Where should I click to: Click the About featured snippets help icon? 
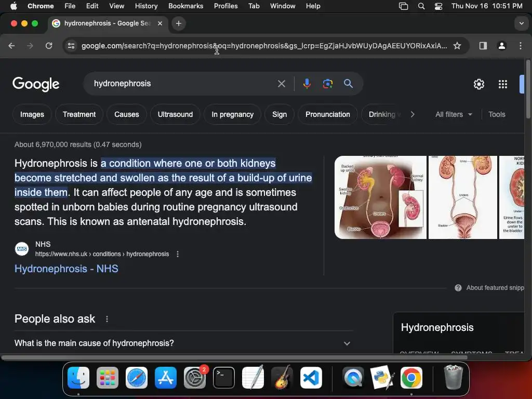click(458, 288)
